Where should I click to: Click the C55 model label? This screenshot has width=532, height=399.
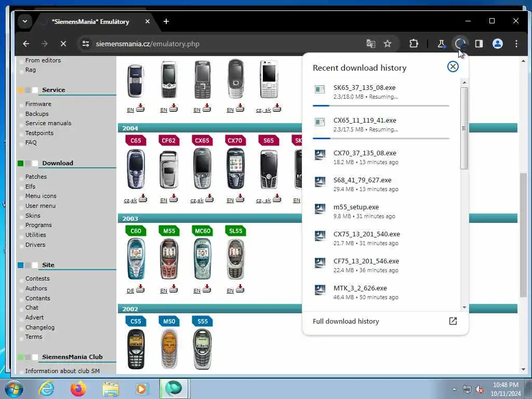click(136, 321)
